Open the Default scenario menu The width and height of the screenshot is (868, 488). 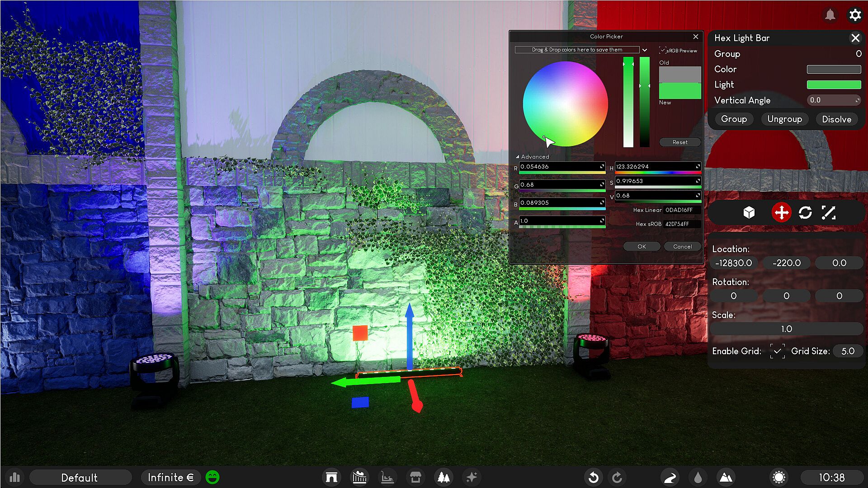[x=80, y=478]
